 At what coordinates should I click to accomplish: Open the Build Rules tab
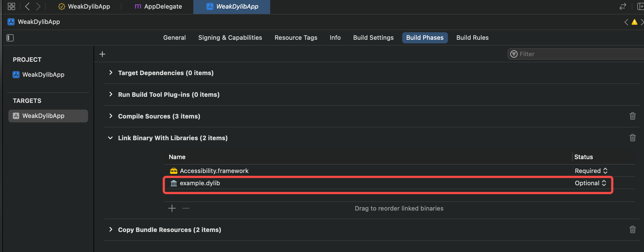tap(472, 38)
